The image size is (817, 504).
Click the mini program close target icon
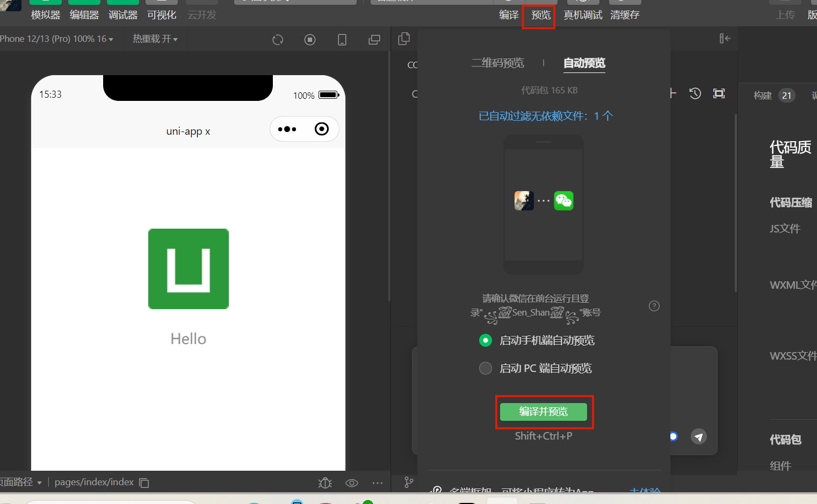pos(322,129)
